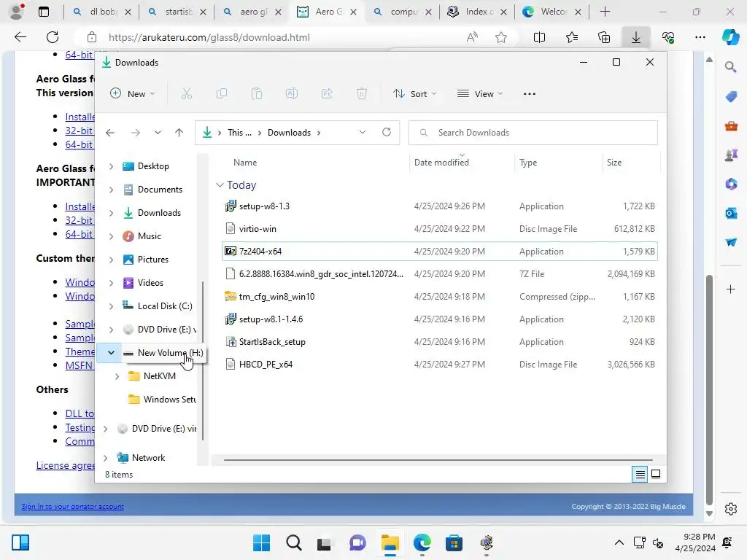Click the Explorer horizontal scrollbar
Screen dimensions: 747x560
coord(438,460)
